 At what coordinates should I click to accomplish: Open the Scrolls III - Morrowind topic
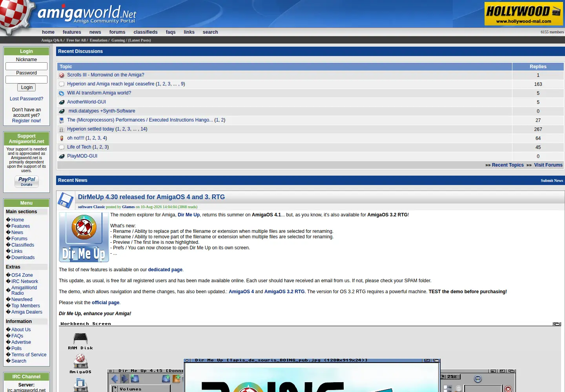point(106,75)
